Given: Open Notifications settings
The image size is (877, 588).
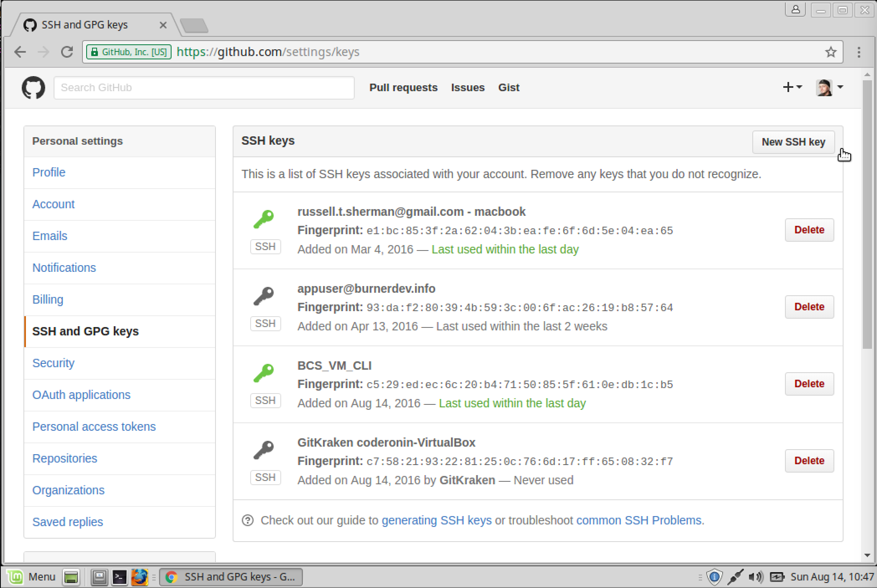Looking at the screenshot, I should (120, 268).
